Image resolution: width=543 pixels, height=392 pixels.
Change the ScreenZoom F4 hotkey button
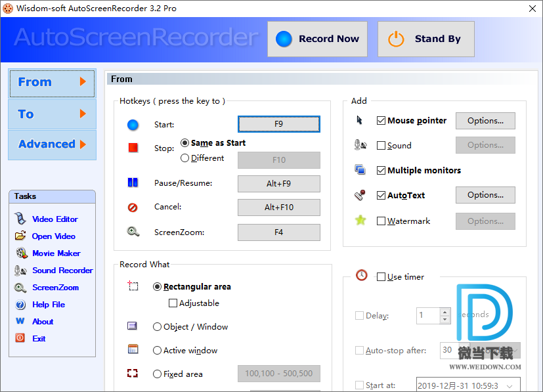[279, 232]
